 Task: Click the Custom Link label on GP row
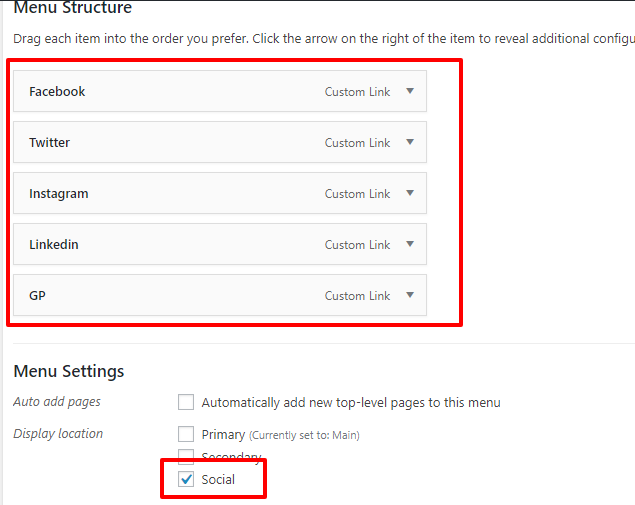[x=357, y=296]
